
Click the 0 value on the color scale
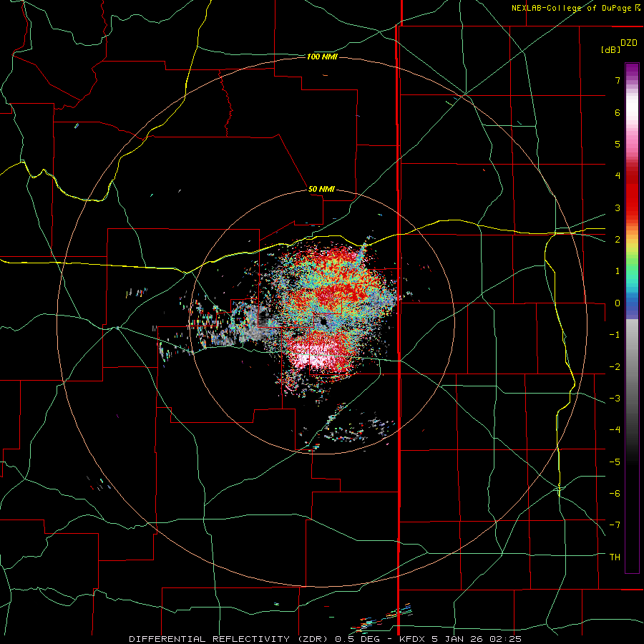pyautogui.click(x=618, y=303)
